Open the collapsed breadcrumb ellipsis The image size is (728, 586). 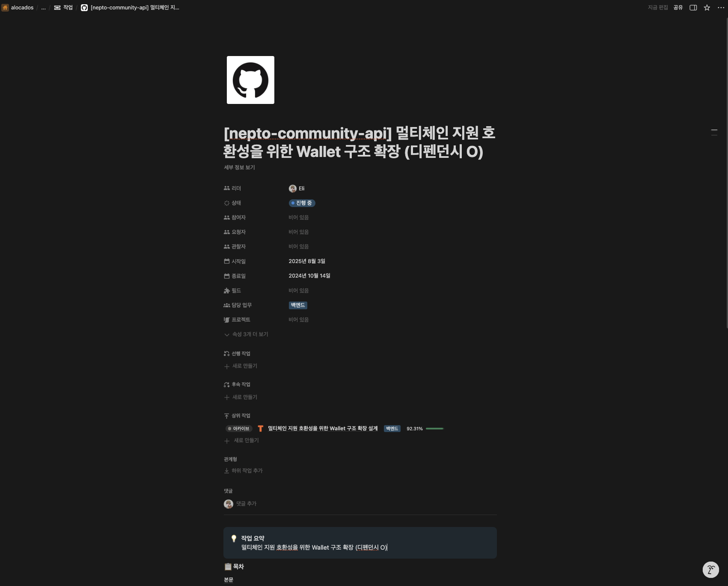(x=43, y=8)
